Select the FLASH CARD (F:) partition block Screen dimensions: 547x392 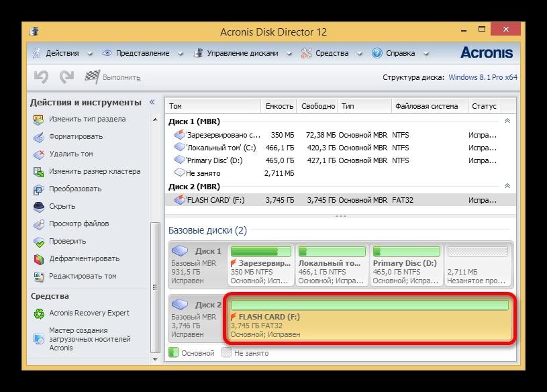coord(370,319)
